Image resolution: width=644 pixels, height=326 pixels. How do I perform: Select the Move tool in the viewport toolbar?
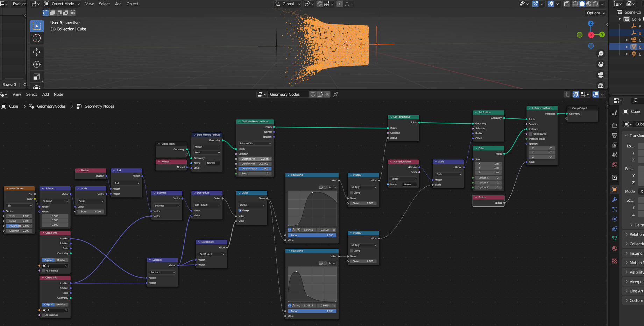point(37,52)
